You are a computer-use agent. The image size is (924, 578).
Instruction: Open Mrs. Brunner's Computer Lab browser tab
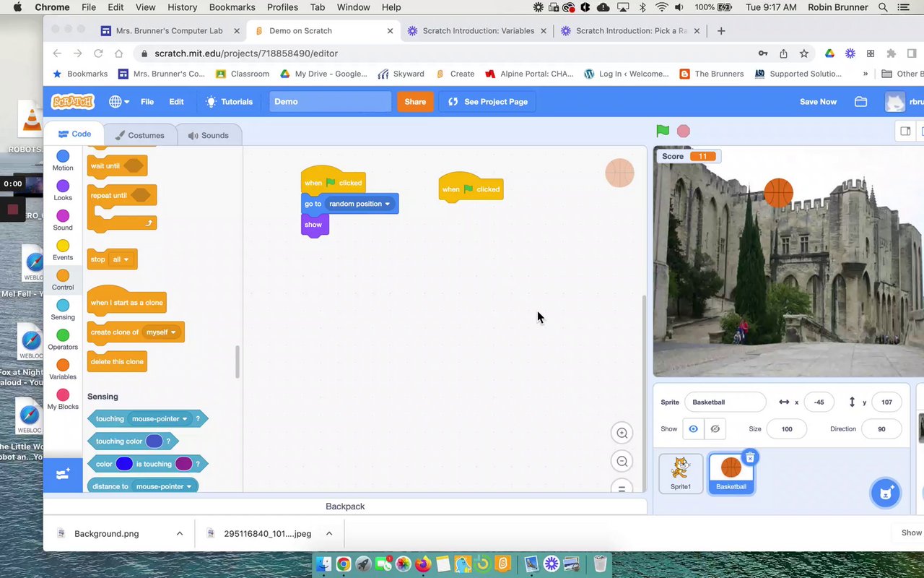tap(170, 31)
